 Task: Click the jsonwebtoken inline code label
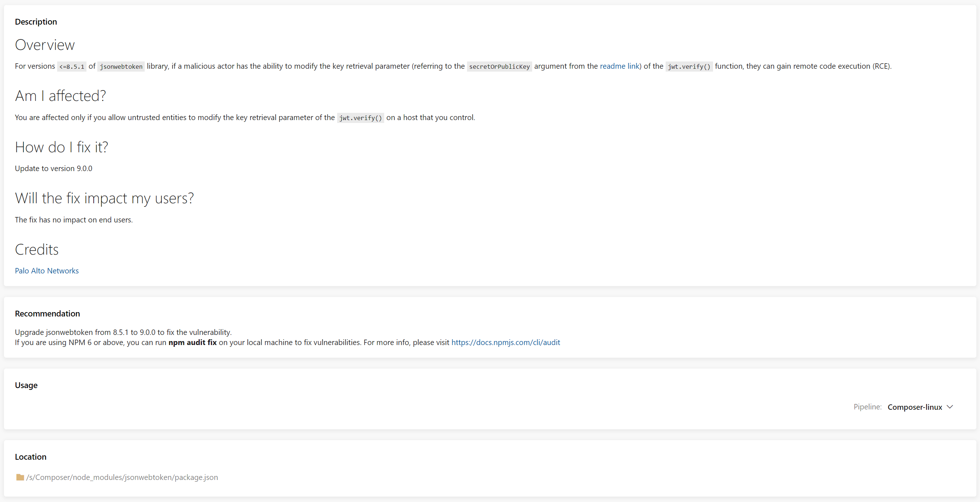[120, 66]
